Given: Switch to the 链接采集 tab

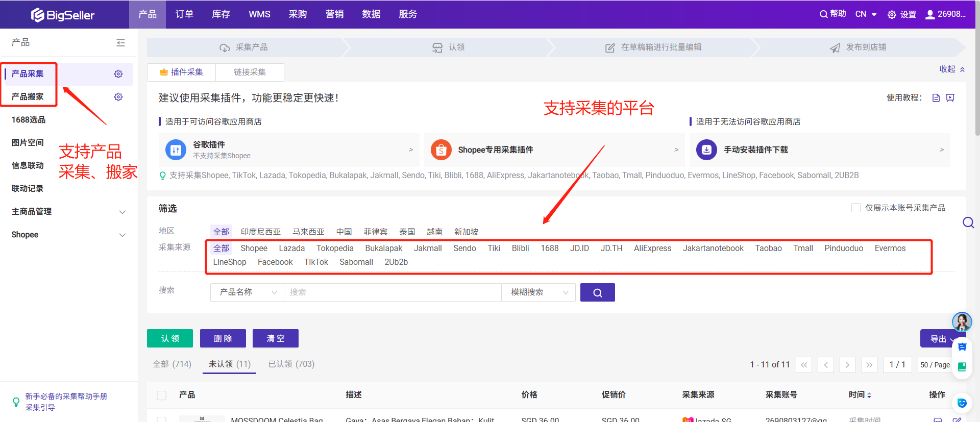Looking at the screenshot, I should click(250, 72).
